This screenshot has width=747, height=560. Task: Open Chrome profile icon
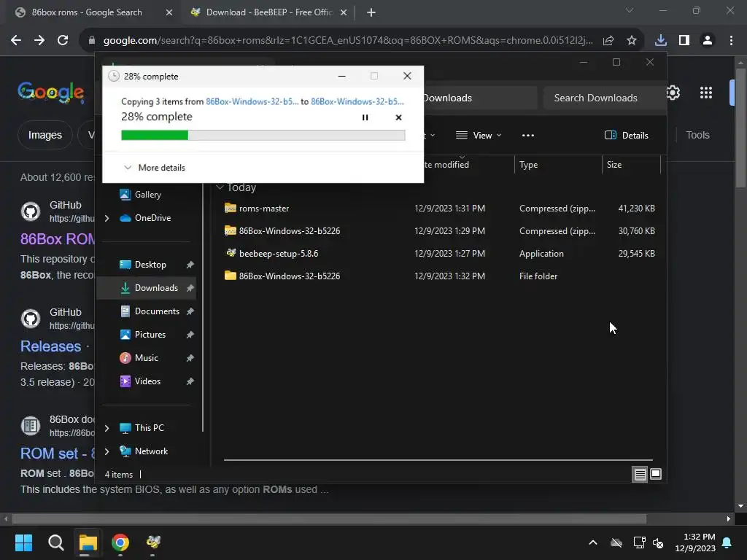point(708,41)
